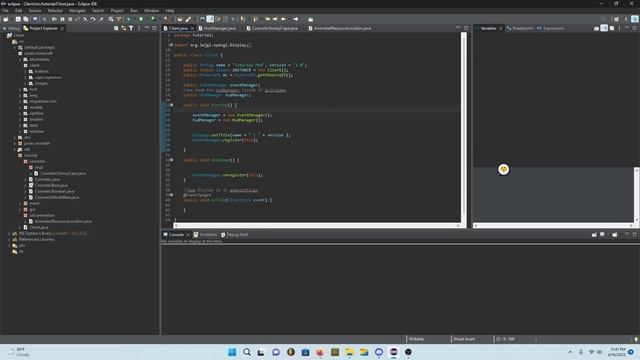The width and height of the screenshot is (640, 360).
Task: Click the Step Into toolbar icon
Action: [85, 19]
